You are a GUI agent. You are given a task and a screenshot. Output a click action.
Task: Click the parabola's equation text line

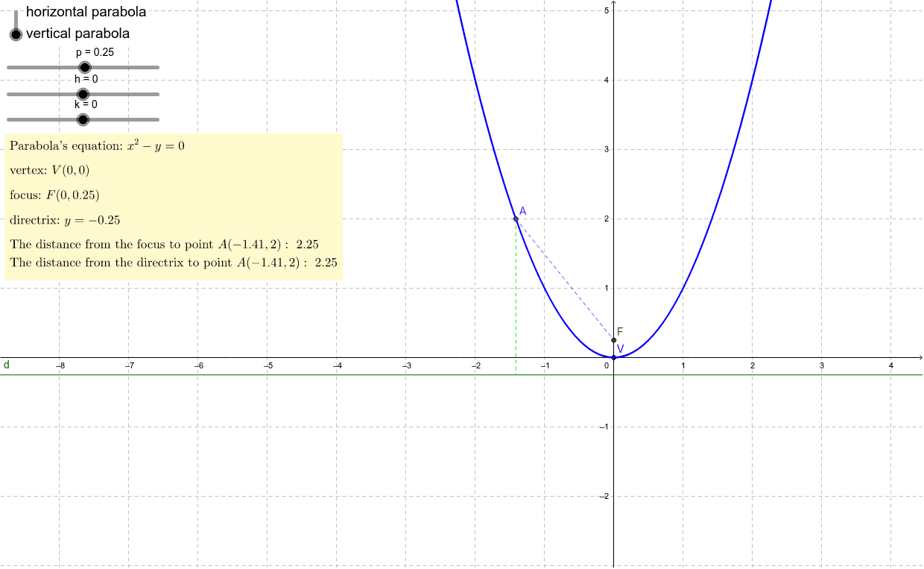tap(97, 145)
